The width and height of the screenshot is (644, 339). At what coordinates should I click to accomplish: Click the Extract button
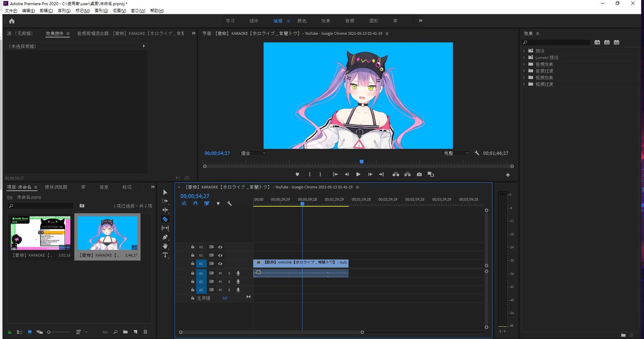(408, 174)
